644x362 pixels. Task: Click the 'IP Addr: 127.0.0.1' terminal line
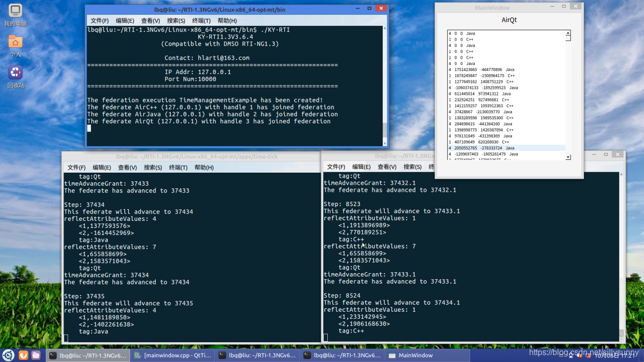click(197, 72)
